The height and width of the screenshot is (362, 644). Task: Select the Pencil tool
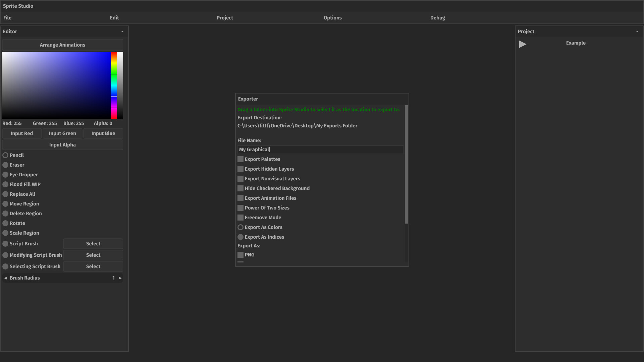pos(5,155)
